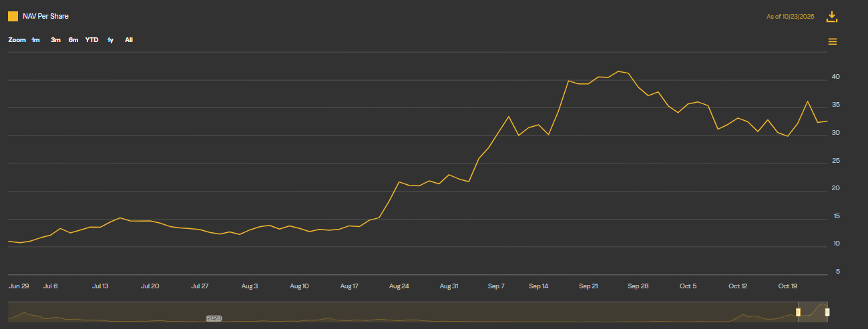Set zoom range to 3m

55,40
